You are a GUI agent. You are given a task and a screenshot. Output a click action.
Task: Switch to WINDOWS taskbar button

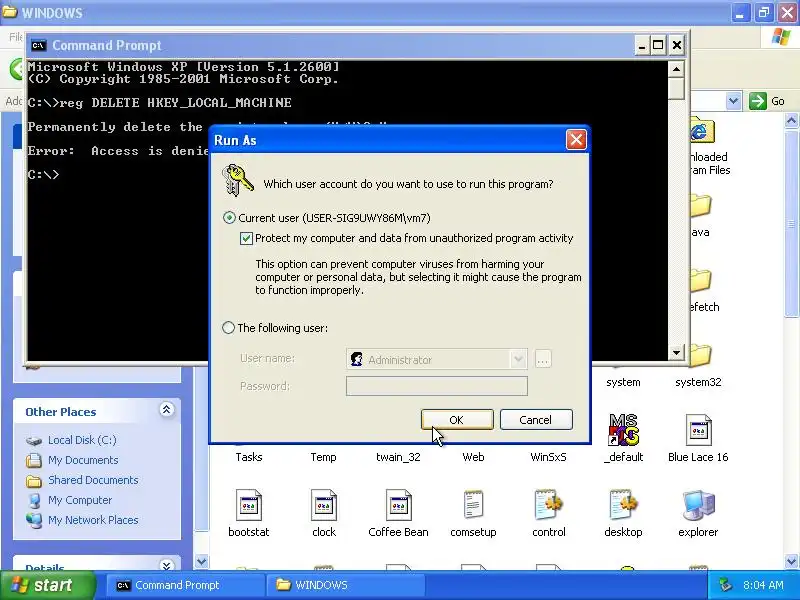[x=346, y=585]
